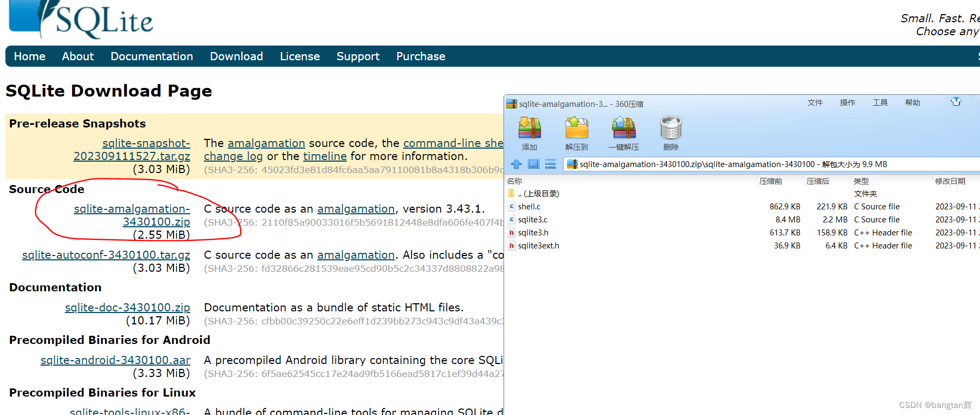This screenshot has width=980, height=415.
Task: Go to About in SQLite nav bar
Action: point(78,56)
